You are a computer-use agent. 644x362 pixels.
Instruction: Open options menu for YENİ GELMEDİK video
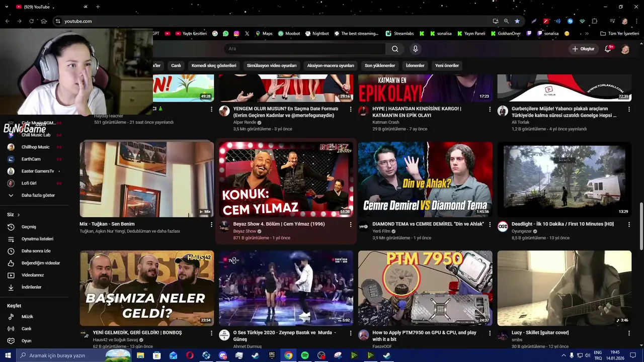[211, 333]
